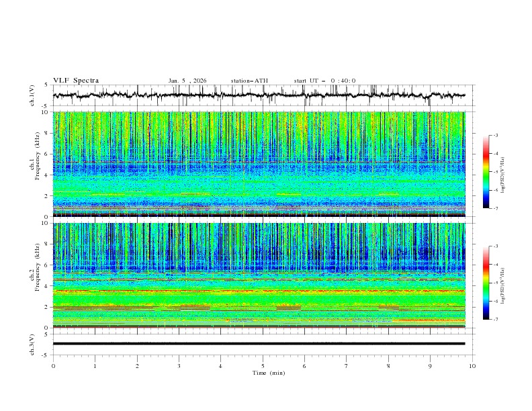Click the '8' tick on the time axis
The image size is (532, 411).
pyautogui.click(x=388, y=366)
